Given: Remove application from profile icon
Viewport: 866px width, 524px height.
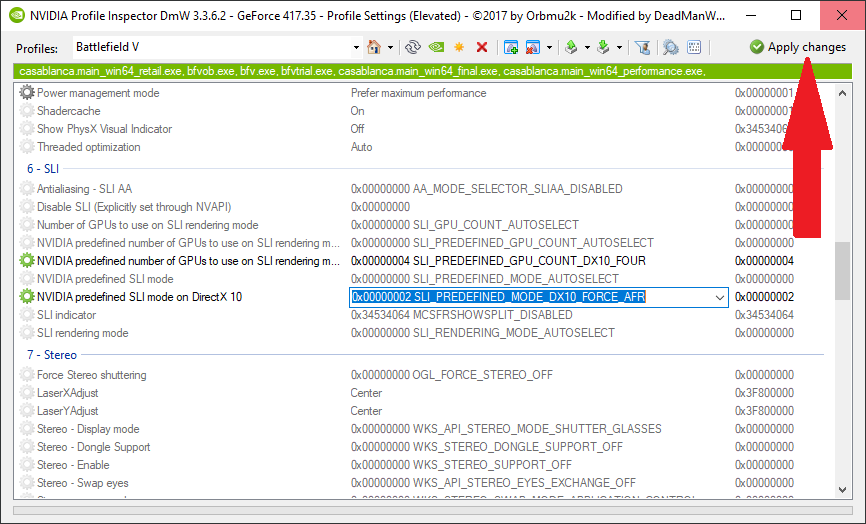Looking at the screenshot, I should click(x=533, y=47).
